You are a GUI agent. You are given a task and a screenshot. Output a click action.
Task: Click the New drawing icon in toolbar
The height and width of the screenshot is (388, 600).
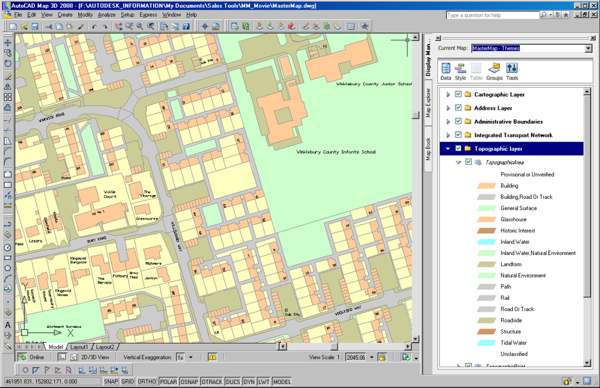click(13, 26)
